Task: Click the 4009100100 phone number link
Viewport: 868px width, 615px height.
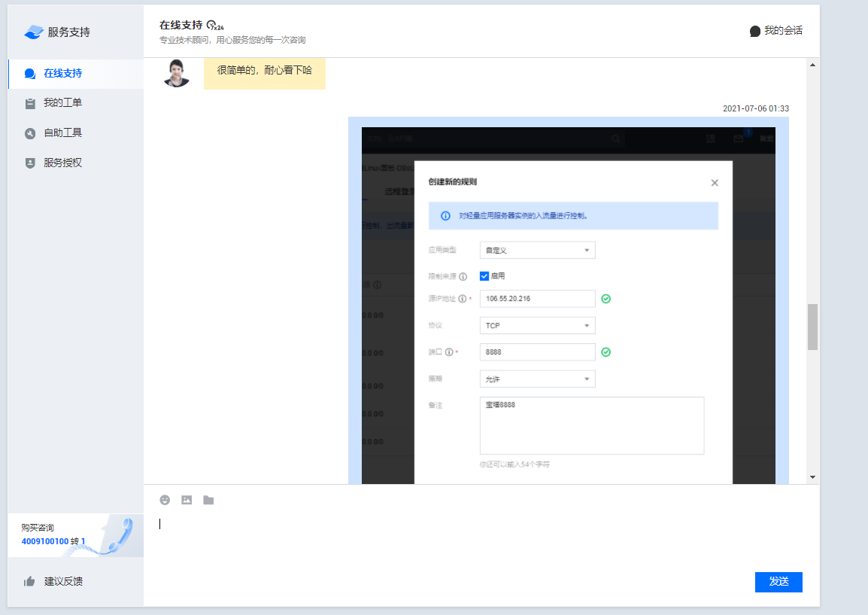Action: click(45, 541)
